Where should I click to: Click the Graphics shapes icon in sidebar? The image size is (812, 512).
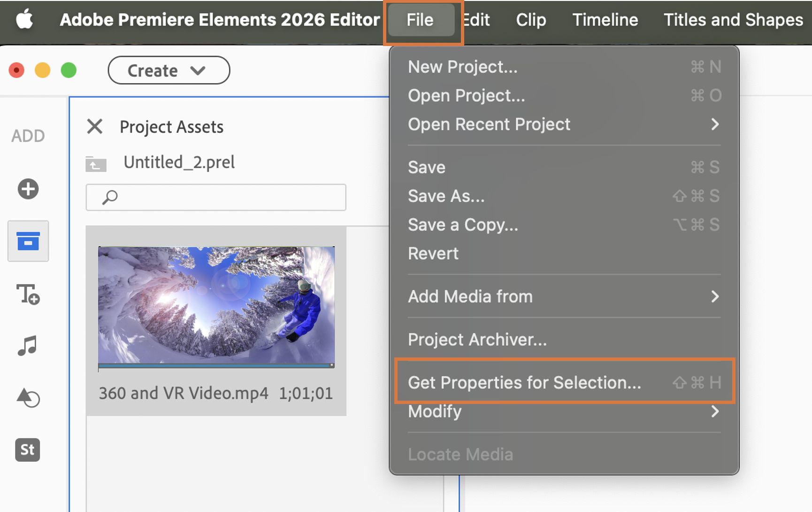point(28,398)
